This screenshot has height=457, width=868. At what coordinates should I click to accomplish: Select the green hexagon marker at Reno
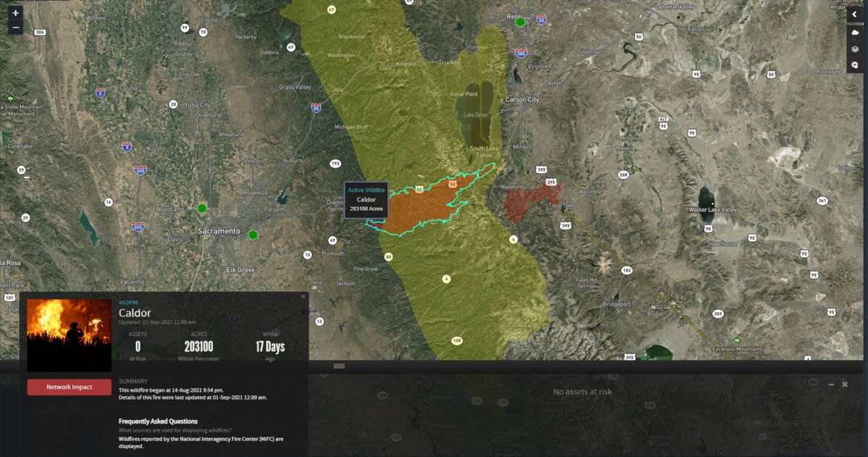click(x=521, y=22)
